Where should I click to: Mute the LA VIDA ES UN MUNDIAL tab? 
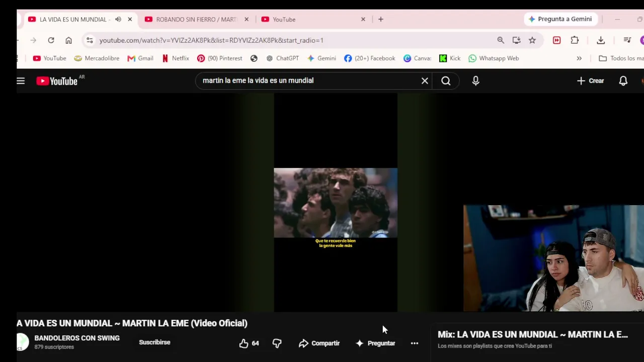118,19
